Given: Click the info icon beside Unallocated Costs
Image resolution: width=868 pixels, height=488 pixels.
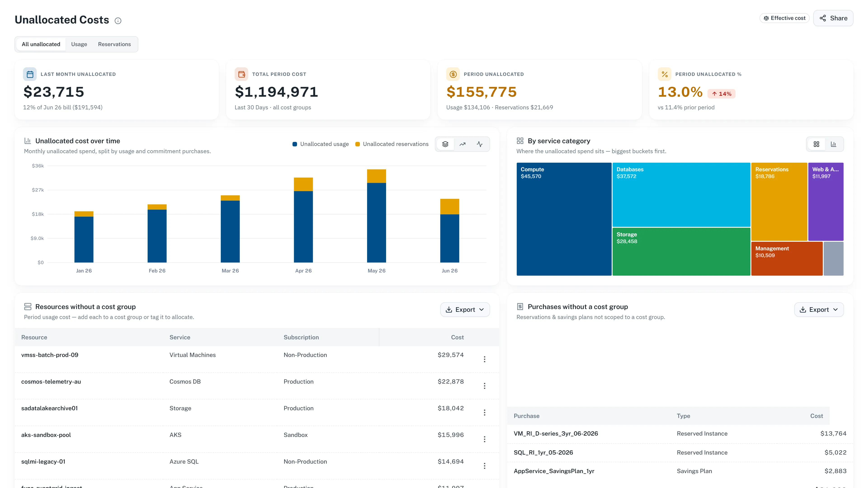Looking at the screenshot, I should (118, 21).
